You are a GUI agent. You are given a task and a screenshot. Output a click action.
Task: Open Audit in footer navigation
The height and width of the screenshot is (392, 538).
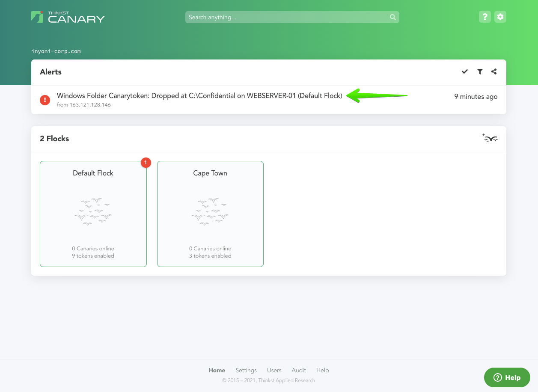coord(299,370)
